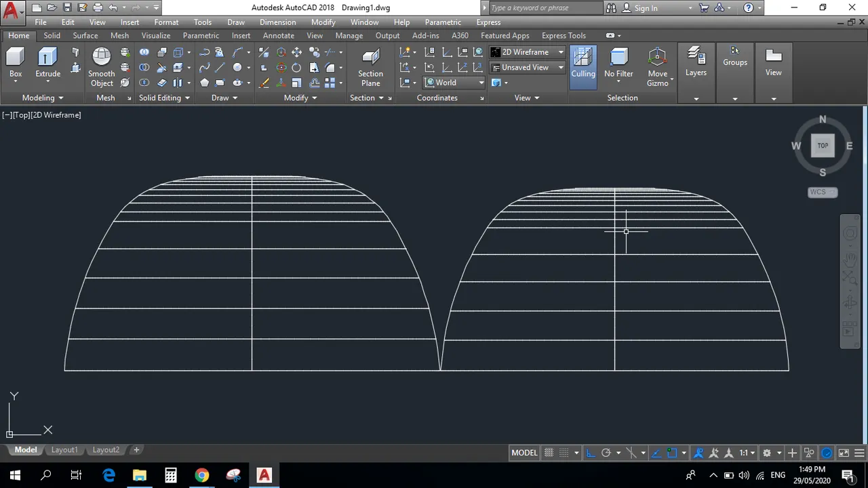Click the Undo arrow in quick access toolbar

(113, 8)
